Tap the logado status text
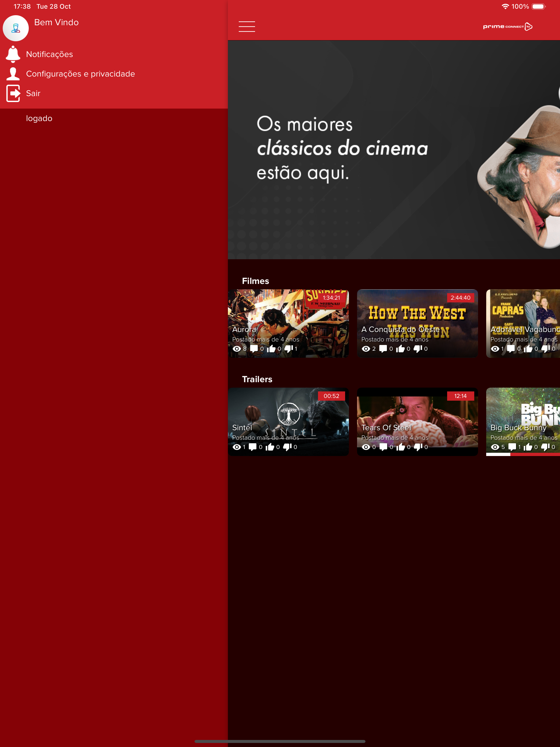The image size is (560, 747). [39, 119]
